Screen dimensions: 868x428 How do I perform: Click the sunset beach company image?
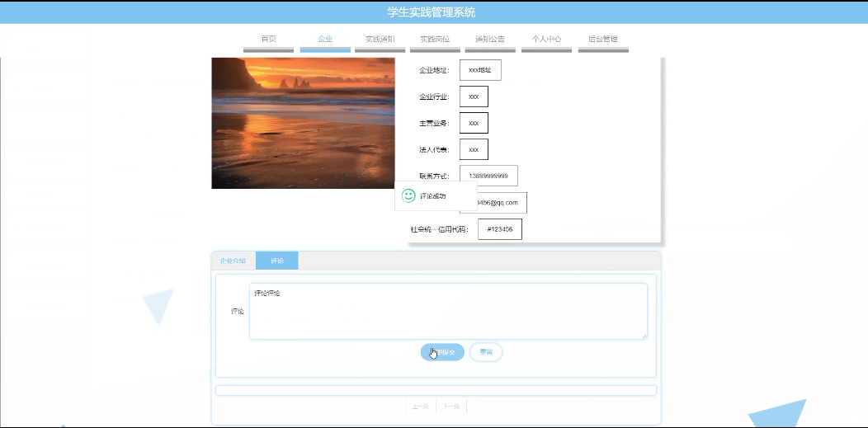(304, 124)
